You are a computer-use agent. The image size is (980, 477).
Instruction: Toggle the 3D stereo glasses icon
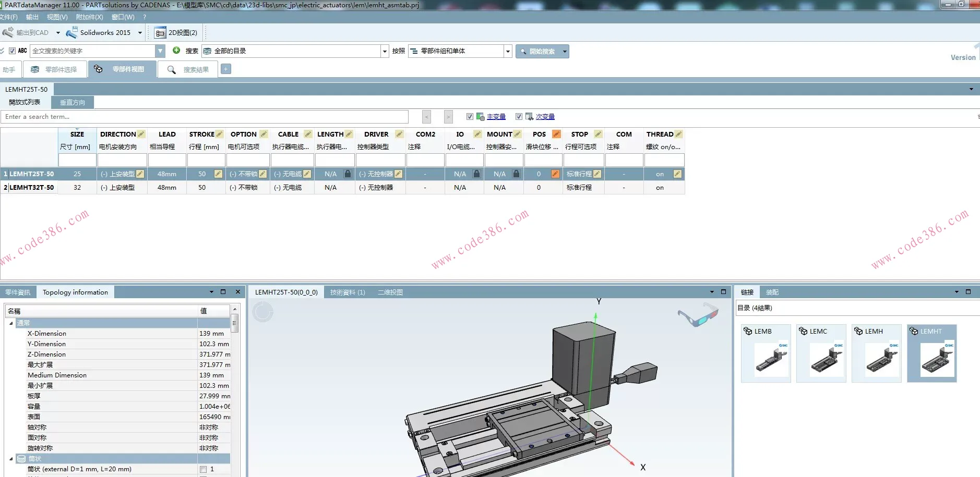697,315
